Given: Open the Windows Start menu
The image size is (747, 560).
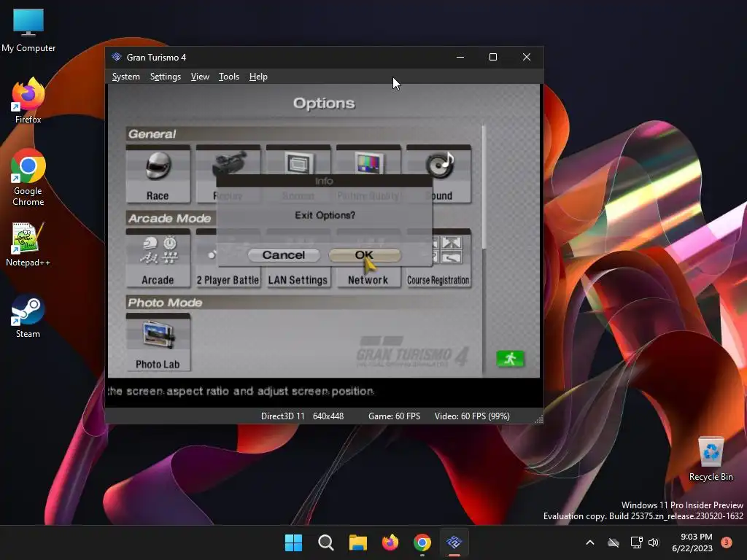Looking at the screenshot, I should pyautogui.click(x=293, y=542).
